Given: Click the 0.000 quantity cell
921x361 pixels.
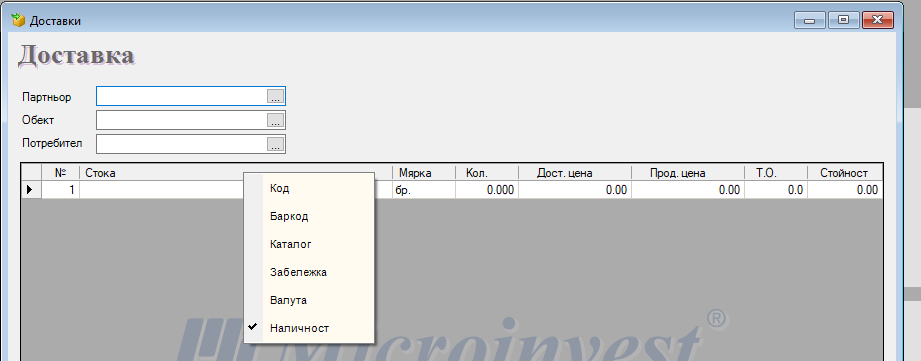Looking at the screenshot, I should 487,190.
